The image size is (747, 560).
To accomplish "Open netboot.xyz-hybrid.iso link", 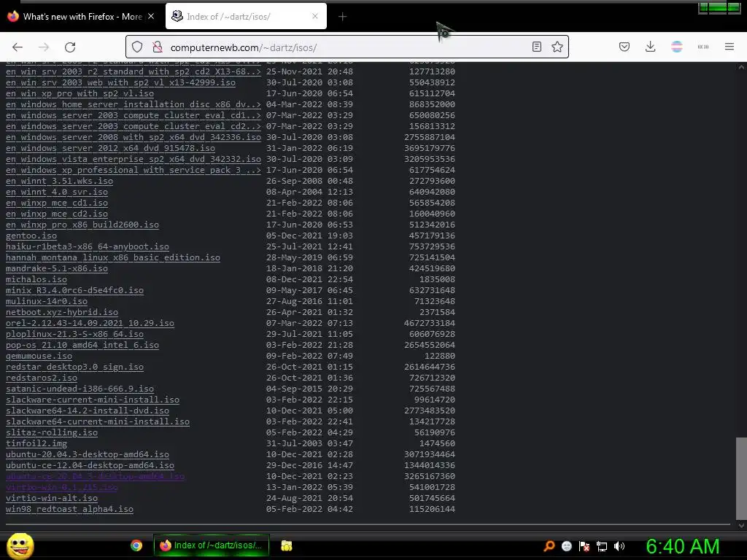I will click(62, 312).
